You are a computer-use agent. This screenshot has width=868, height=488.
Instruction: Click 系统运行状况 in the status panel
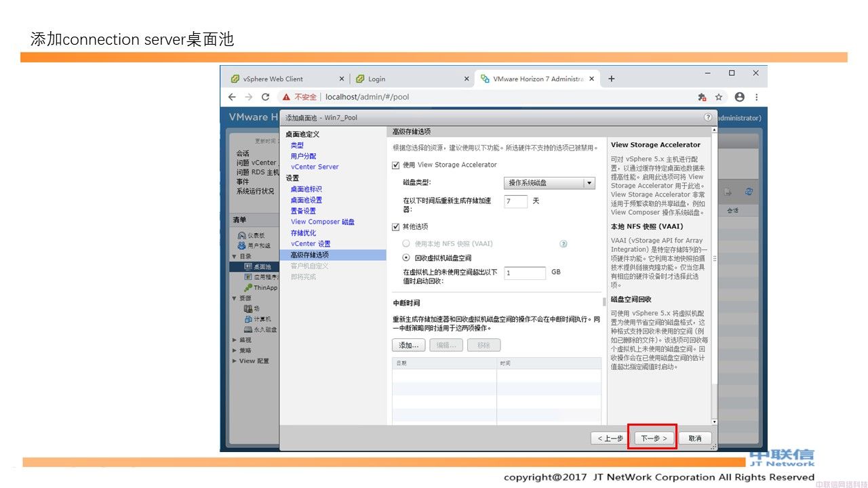click(x=255, y=191)
